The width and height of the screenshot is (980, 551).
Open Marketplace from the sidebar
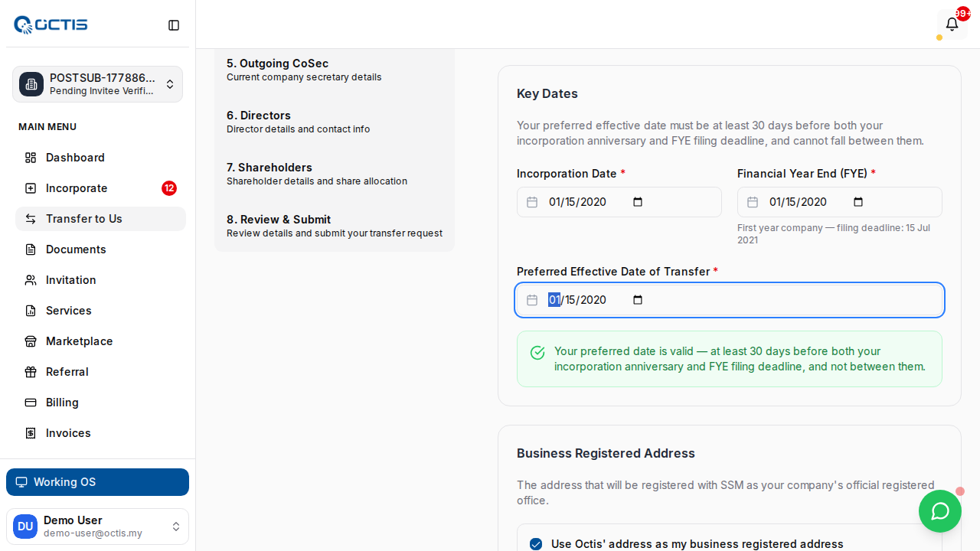pyautogui.click(x=100, y=341)
